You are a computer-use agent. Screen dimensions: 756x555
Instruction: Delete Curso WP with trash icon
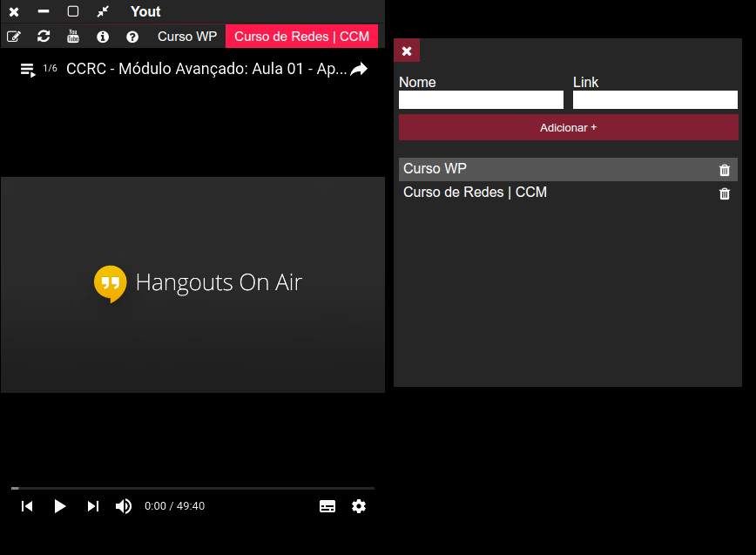(724, 170)
